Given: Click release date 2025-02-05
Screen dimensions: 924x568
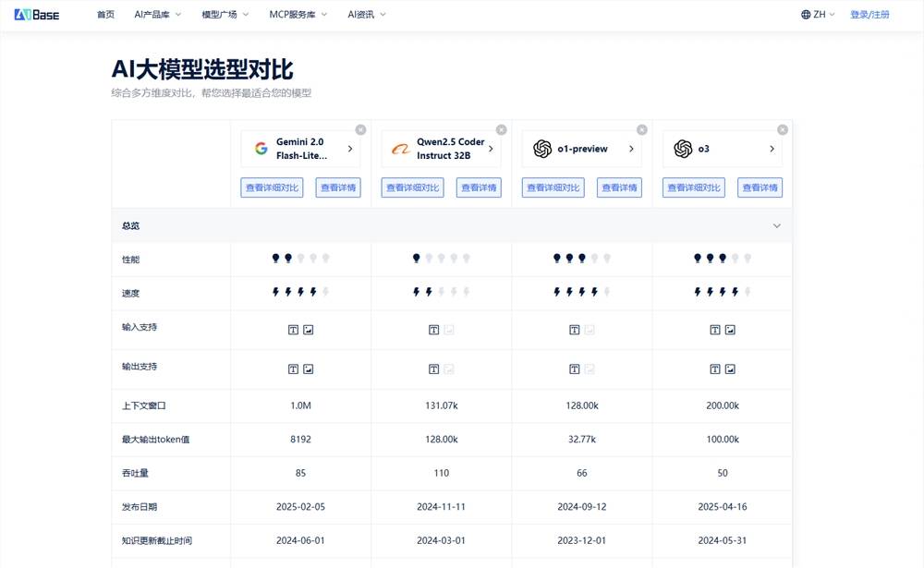Looking at the screenshot, I should pyautogui.click(x=300, y=507).
